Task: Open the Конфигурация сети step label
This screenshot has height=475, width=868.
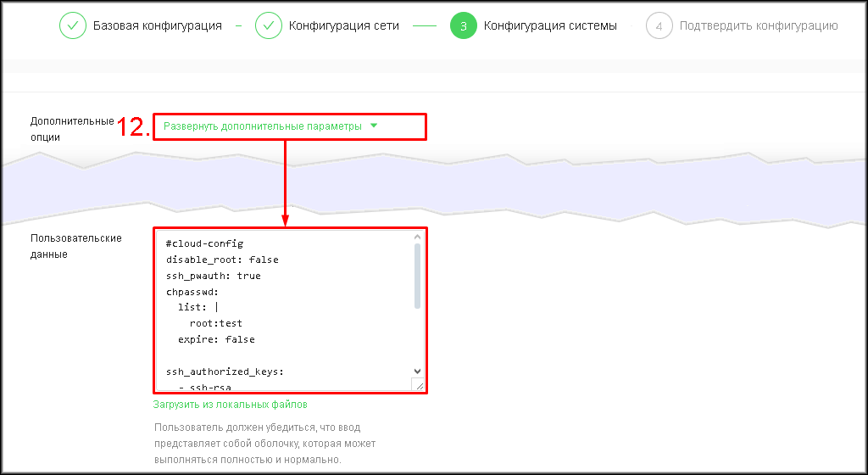Action: coord(344,25)
